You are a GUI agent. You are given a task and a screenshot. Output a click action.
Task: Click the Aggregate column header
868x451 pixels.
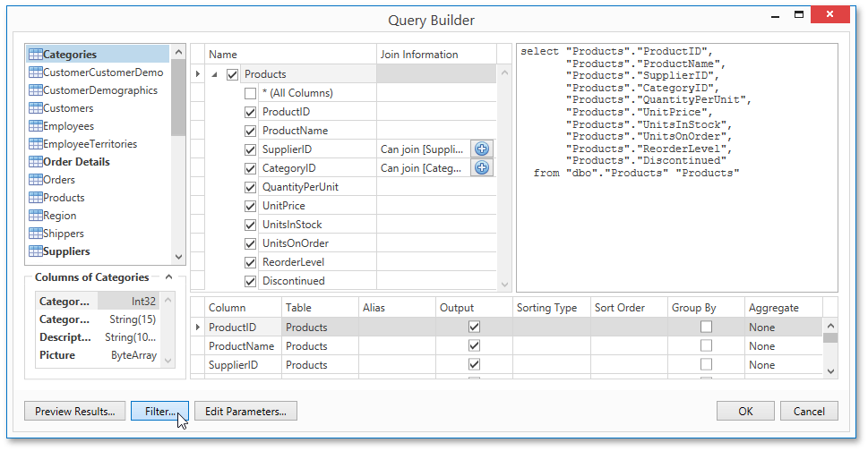[783, 308]
